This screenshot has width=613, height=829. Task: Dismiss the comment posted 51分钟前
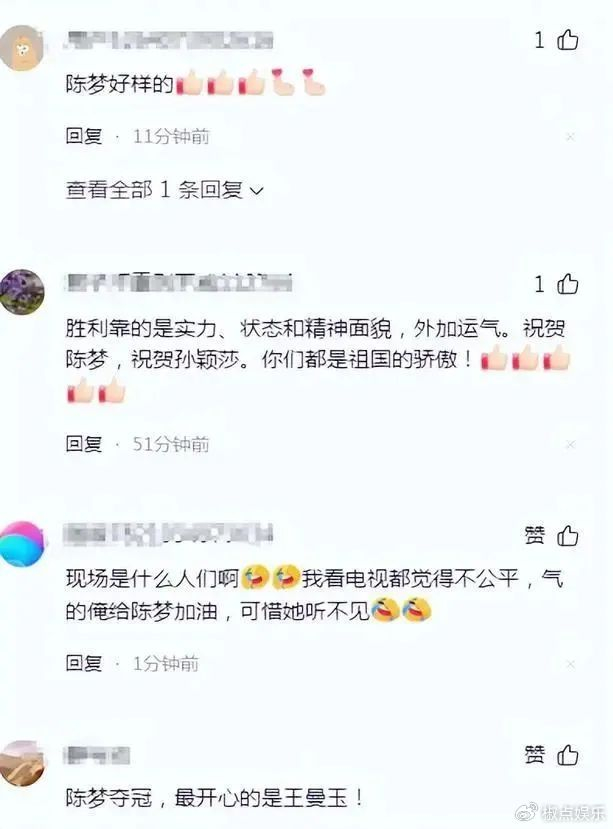click(570, 445)
